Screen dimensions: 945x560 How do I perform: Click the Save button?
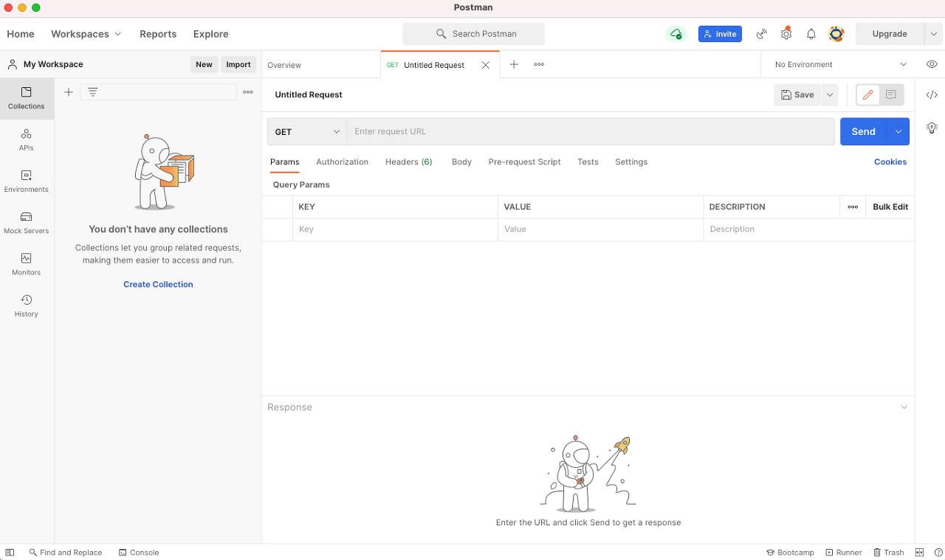(x=797, y=94)
